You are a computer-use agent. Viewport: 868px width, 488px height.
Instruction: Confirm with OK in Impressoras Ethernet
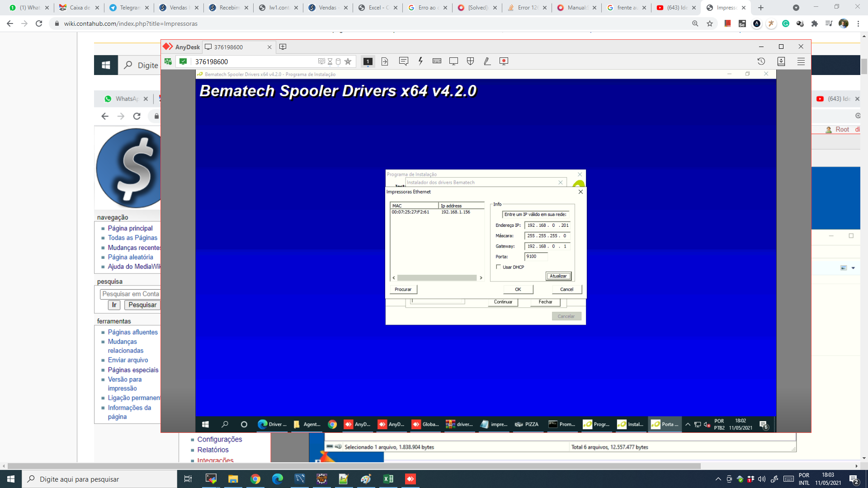tap(518, 289)
